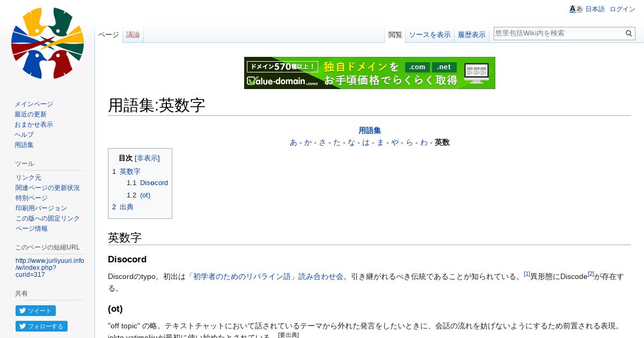Screen dimensions: 644x338
Task: Click footnote reference [1]
Action: [527, 274]
